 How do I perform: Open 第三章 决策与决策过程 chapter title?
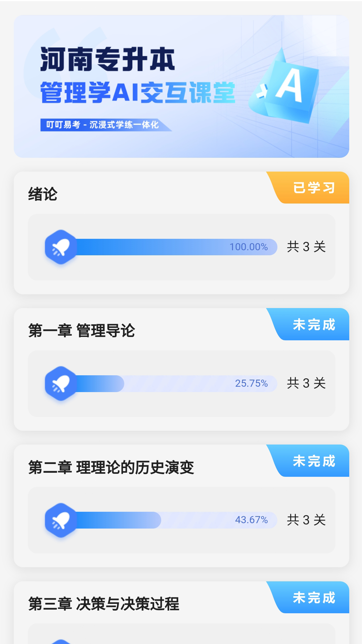tap(104, 604)
